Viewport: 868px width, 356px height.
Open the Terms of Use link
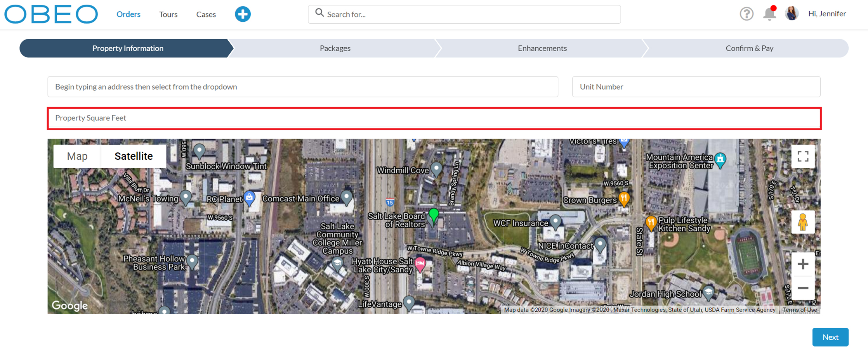799,310
